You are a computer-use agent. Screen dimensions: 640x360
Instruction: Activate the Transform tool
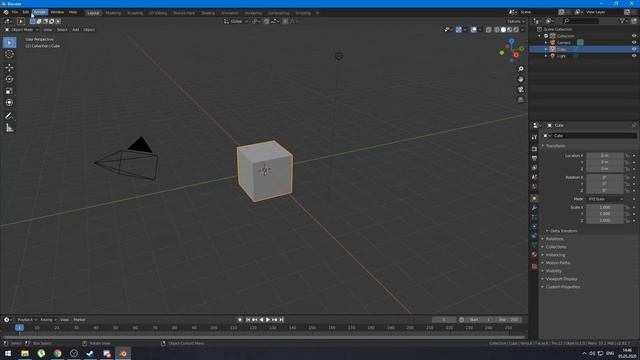(9, 102)
